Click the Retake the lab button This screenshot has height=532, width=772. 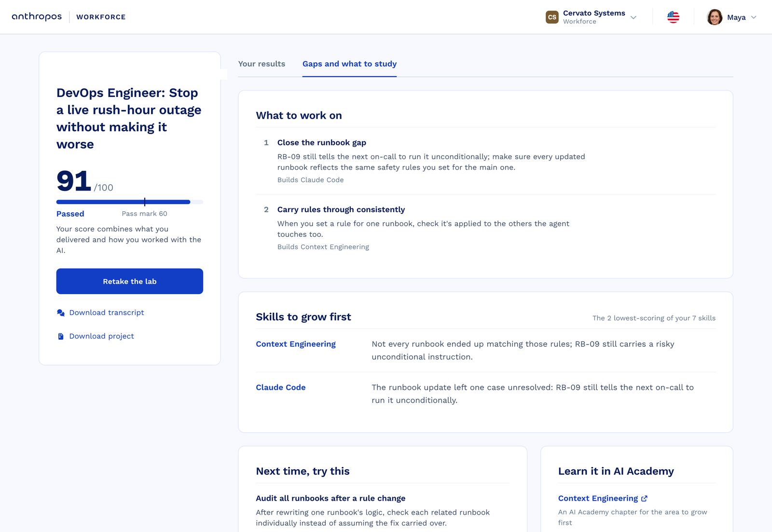[130, 281]
